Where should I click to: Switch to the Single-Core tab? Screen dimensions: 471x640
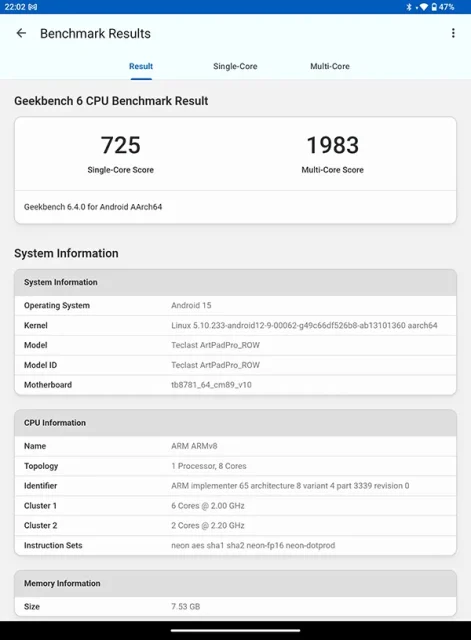235,66
